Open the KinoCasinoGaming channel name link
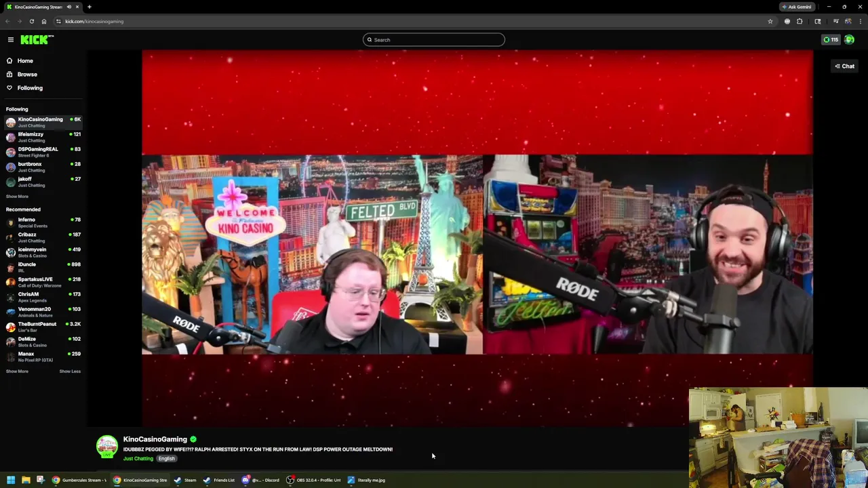 (155, 439)
